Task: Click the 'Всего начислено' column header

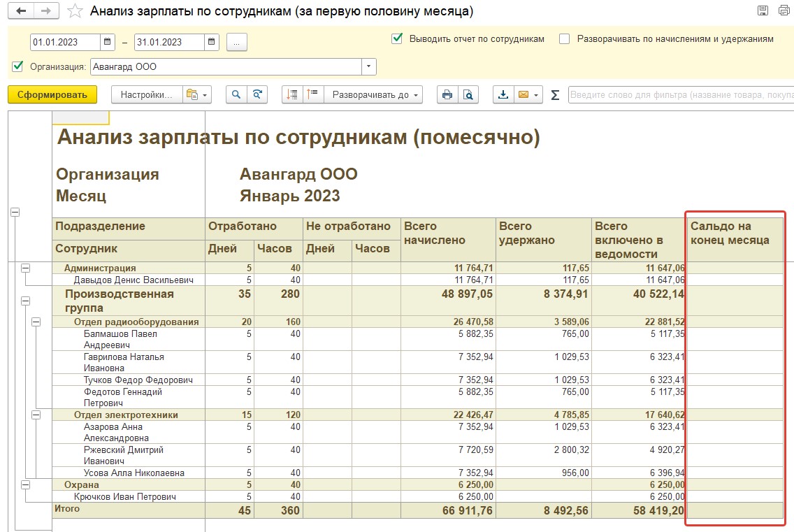Action: click(x=448, y=240)
